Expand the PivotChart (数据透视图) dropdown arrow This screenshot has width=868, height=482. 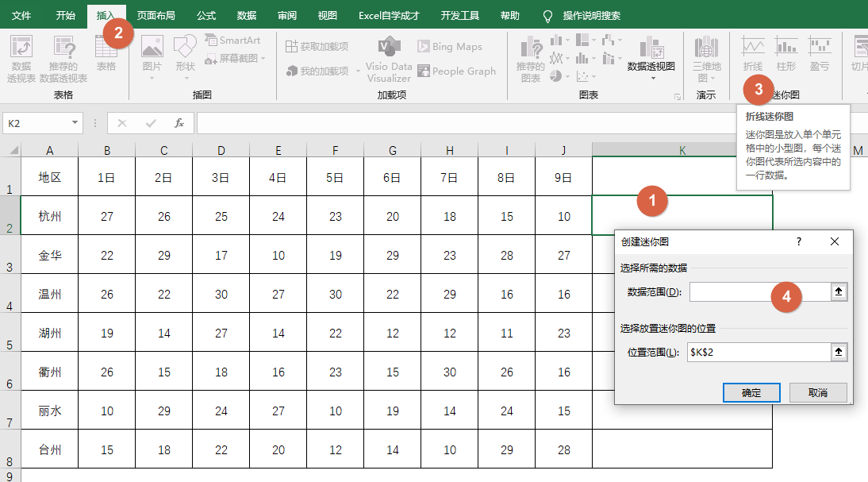(x=653, y=78)
